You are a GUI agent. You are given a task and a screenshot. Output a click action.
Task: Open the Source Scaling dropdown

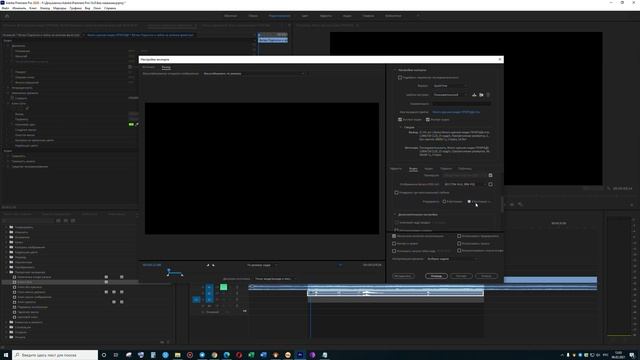pyautogui.click(x=254, y=74)
